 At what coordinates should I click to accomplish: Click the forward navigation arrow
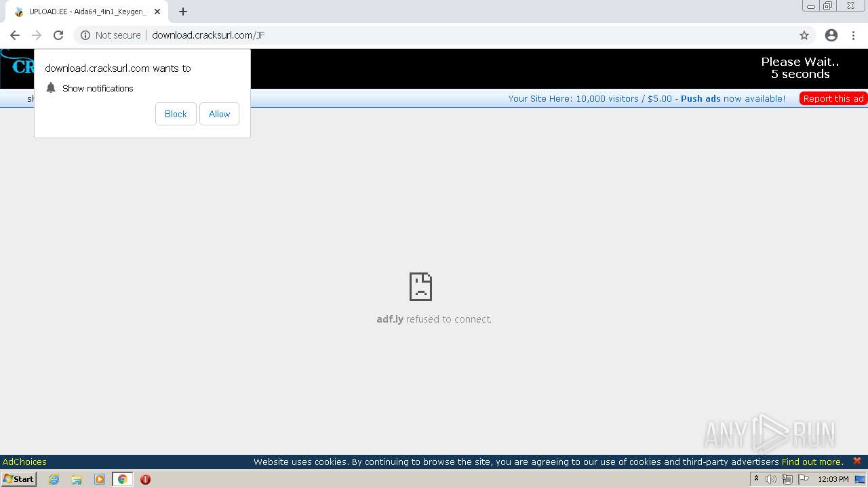click(x=37, y=35)
